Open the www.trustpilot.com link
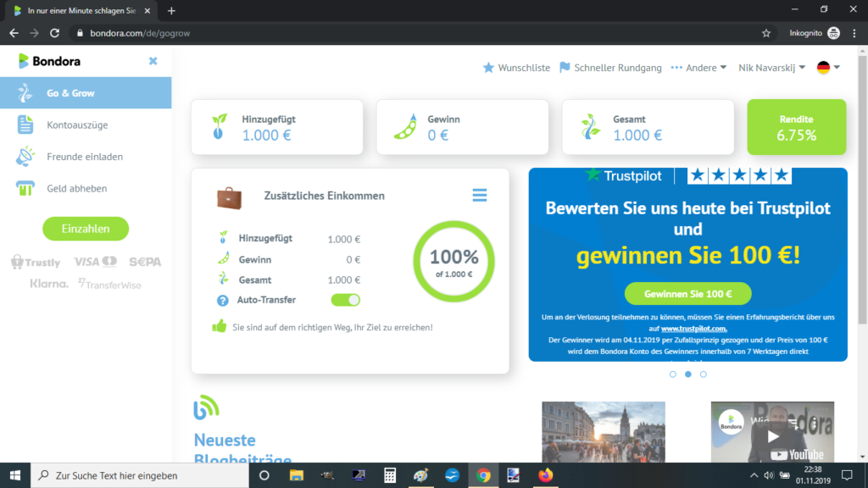 click(x=693, y=329)
